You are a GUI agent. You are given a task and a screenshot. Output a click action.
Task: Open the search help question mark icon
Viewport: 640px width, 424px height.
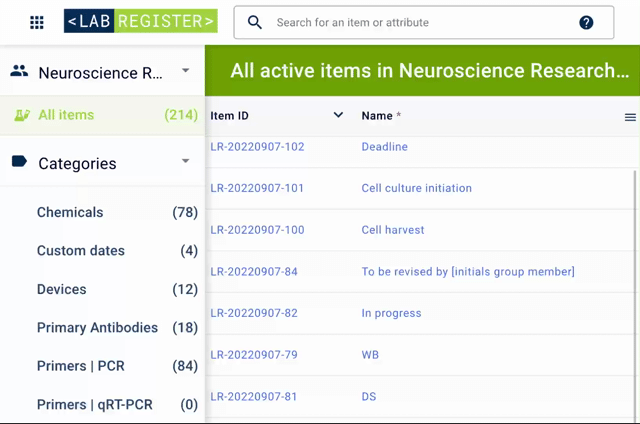click(x=586, y=22)
